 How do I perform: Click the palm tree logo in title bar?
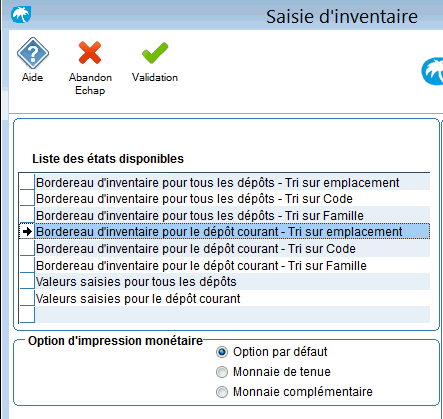pos(21,14)
